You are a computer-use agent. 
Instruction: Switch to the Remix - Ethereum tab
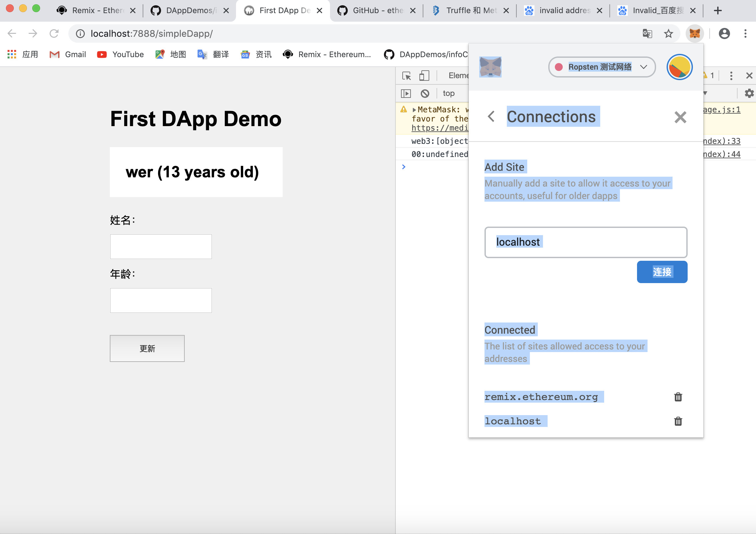click(96, 11)
